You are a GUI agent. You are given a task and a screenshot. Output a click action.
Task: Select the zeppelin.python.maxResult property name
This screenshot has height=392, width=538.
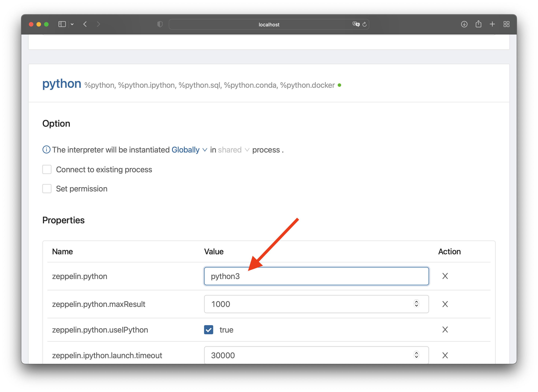(x=99, y=304)
